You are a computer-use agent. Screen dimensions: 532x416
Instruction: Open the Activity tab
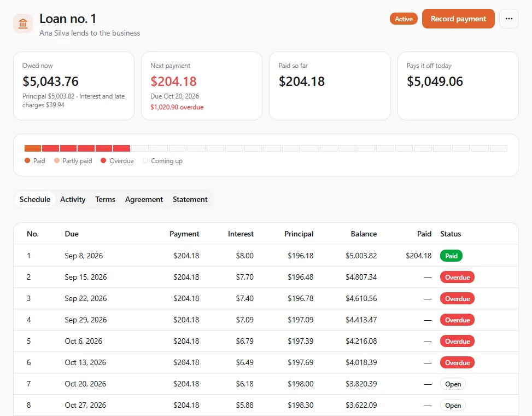coord(73,199)
